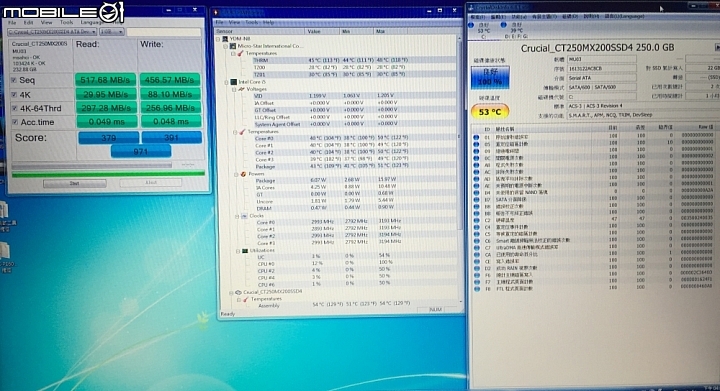This screenshot has width=720, height=391.
Task: Click the blue status circle for attribute C2
Action: coord(476,220)
